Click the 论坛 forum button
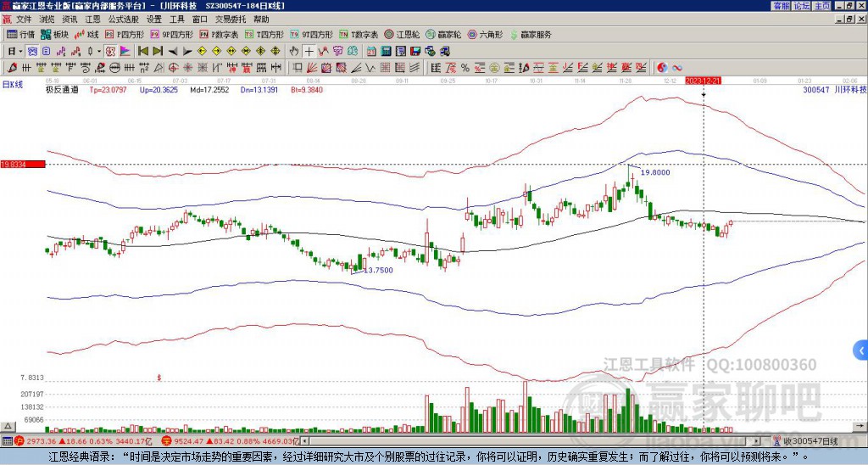This screenshot has width=868, height=465. (x=802, y=6)
